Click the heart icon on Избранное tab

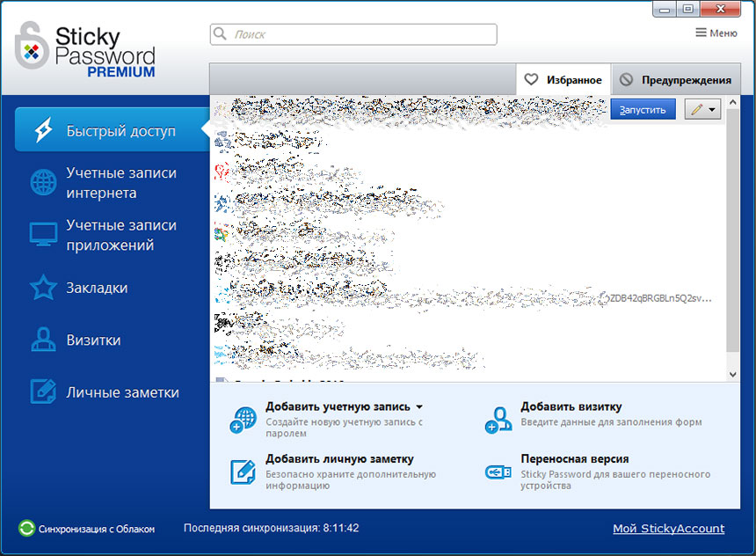[531, 79]
